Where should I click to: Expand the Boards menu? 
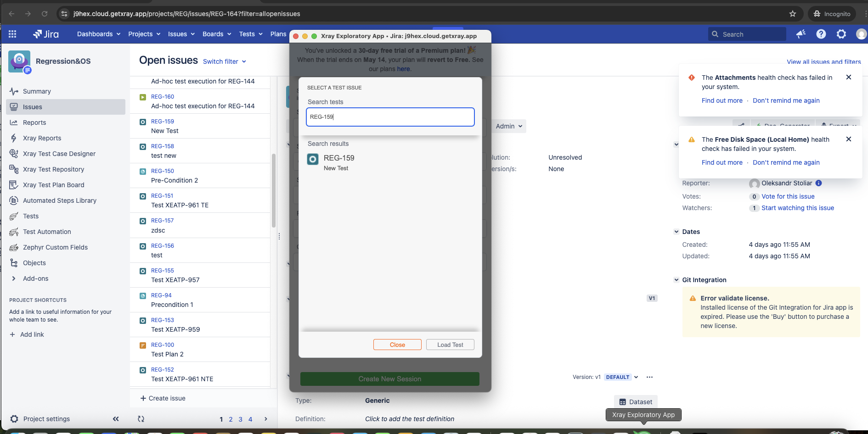[217, 34]
